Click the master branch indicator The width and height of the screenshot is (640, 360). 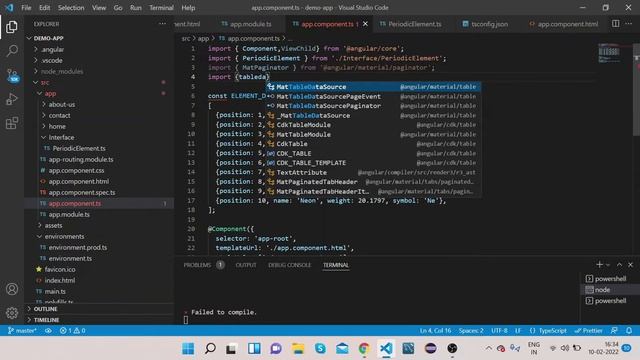tap(22, 331)
